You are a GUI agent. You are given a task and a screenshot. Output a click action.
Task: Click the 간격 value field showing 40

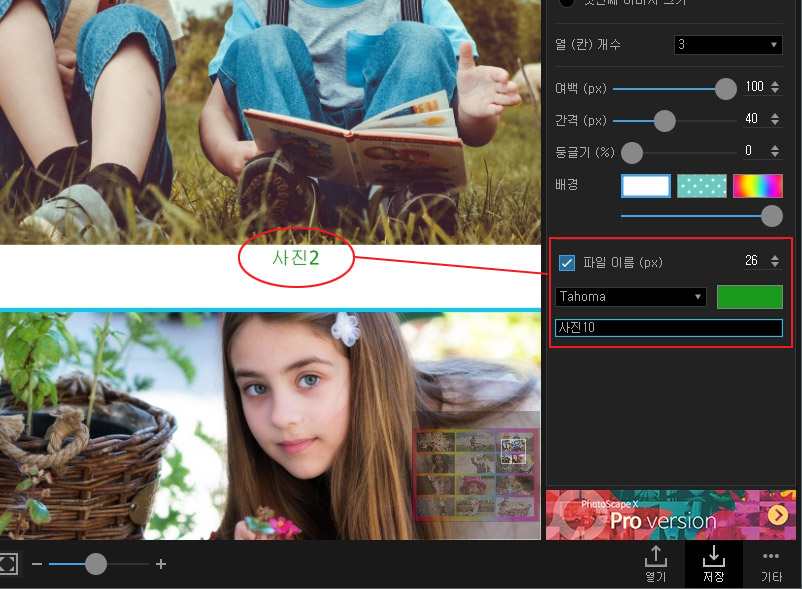(x=751, y=119)
